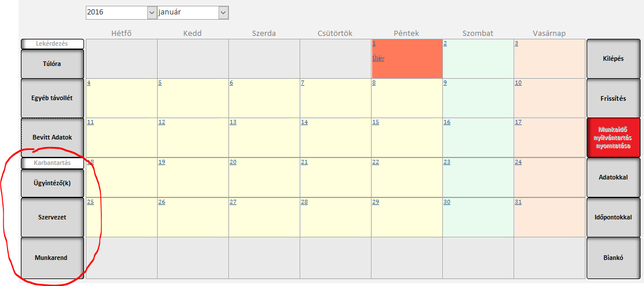Expand the month dropdown showing január
The image size is (644, 286).
coord(223,13)
